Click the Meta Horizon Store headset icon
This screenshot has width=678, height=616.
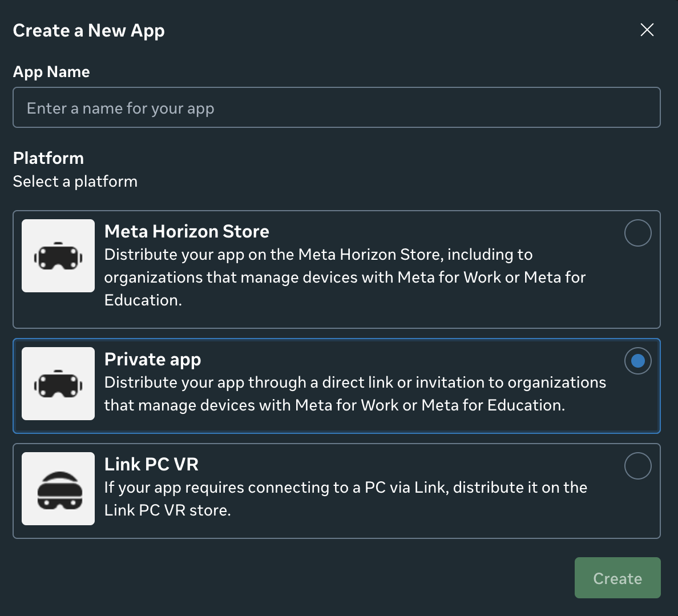[58, 256]
